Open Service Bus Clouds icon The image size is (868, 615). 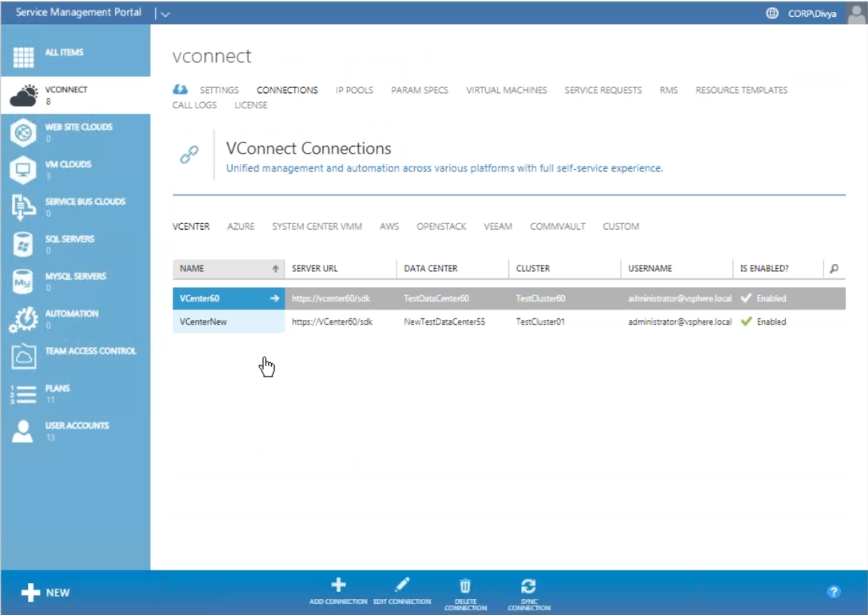[23, 207]
